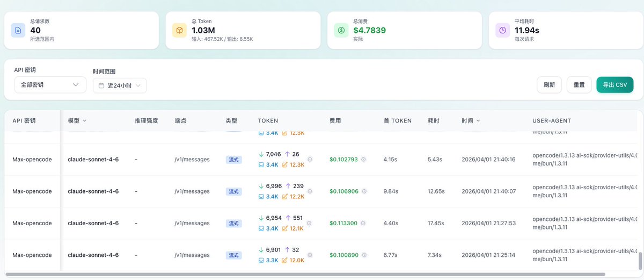
Task: Sort by the 时间 column header
Action: (471, 121)
